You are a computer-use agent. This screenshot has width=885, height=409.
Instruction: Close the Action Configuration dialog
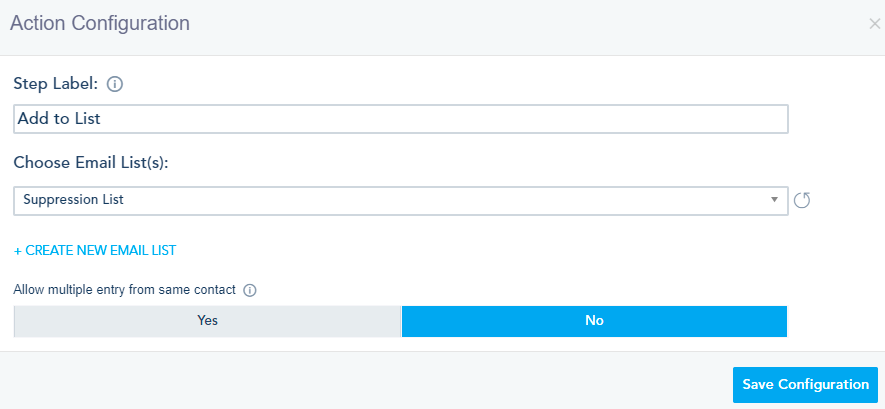click(x=874, y=23)
